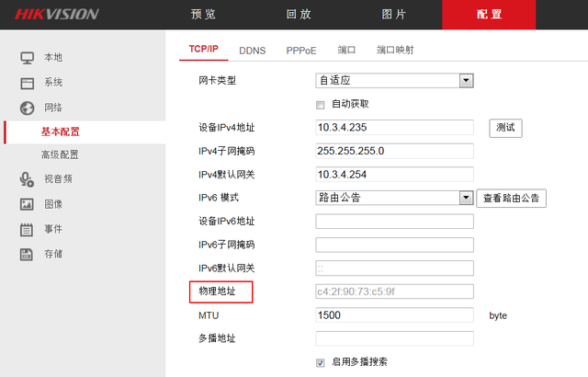This screenshot has height=377, width=588.
Task: Click the MTU label
Action: (x=209, y=315)
